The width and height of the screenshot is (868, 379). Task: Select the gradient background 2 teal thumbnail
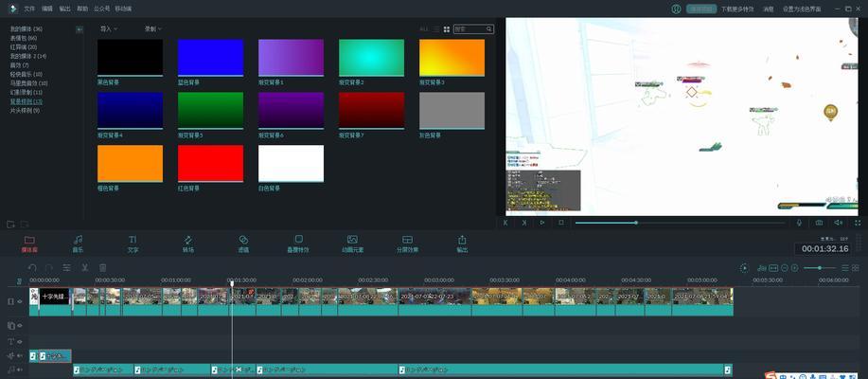pos(371,58)
